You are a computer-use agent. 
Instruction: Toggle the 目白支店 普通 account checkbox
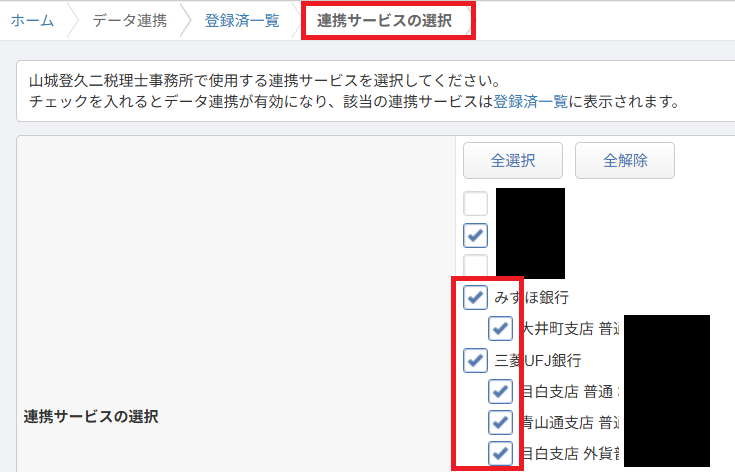point(500,391)
